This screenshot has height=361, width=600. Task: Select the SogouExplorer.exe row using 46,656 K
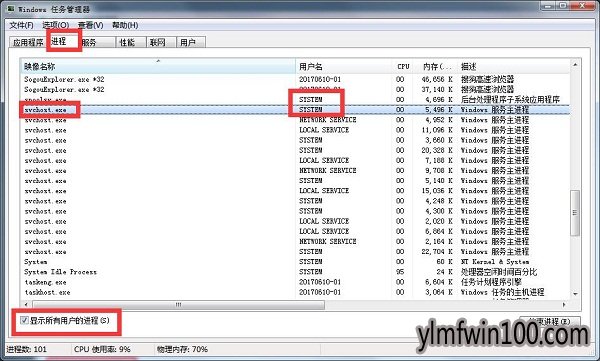click(x=295, y=79)
